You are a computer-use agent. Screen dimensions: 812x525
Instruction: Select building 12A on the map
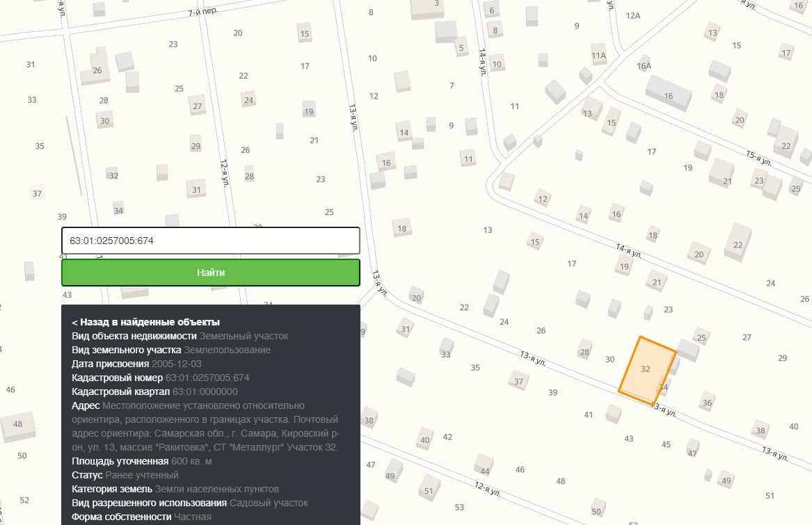click(632, 15)
